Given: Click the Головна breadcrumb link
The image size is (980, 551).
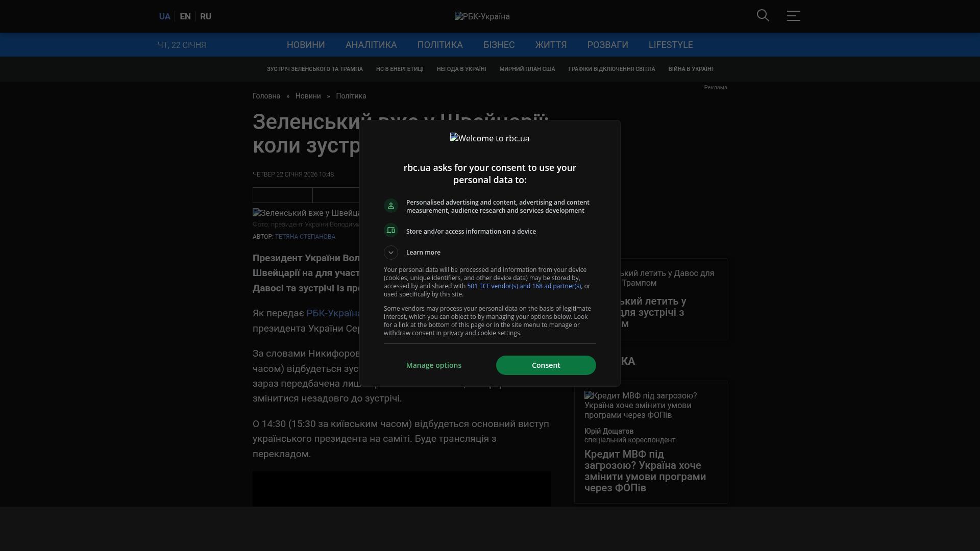Looking at the screenshot, I should (266, 96).
